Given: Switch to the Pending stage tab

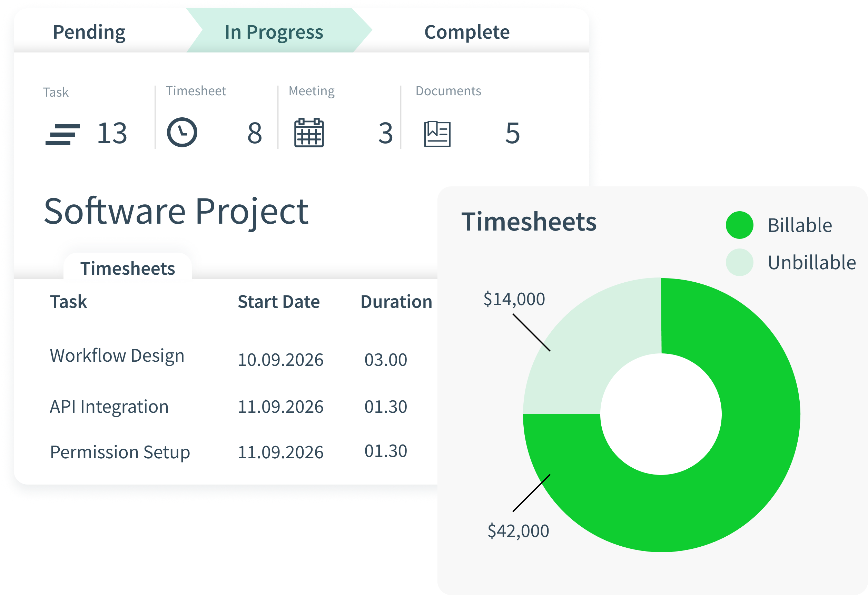Looking at the screenshot, I should (x=89, y=32).
